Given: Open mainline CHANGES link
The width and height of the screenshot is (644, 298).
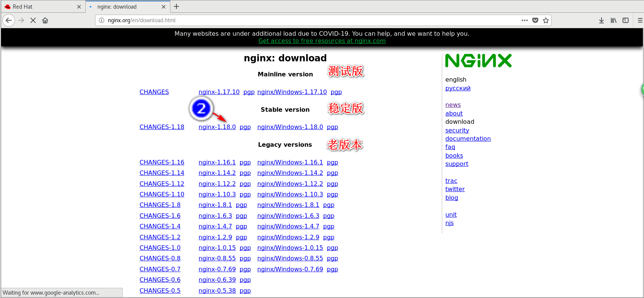Looking at the screenshot, I should 154,92.
